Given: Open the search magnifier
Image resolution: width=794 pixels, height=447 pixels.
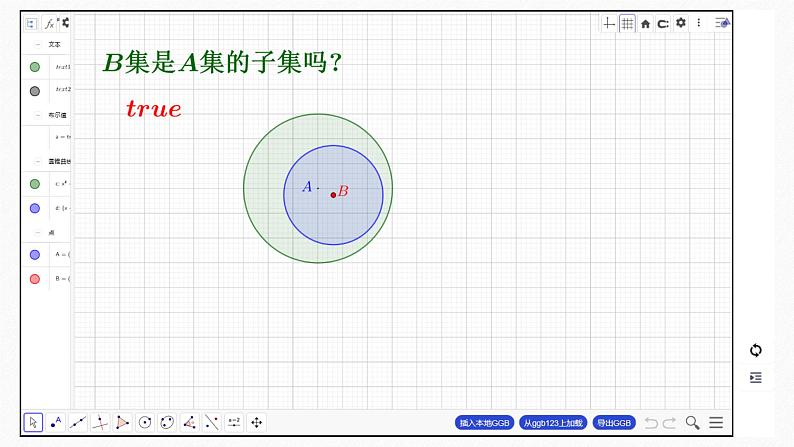Looking at the screenshot, I should tap(692, 423).
